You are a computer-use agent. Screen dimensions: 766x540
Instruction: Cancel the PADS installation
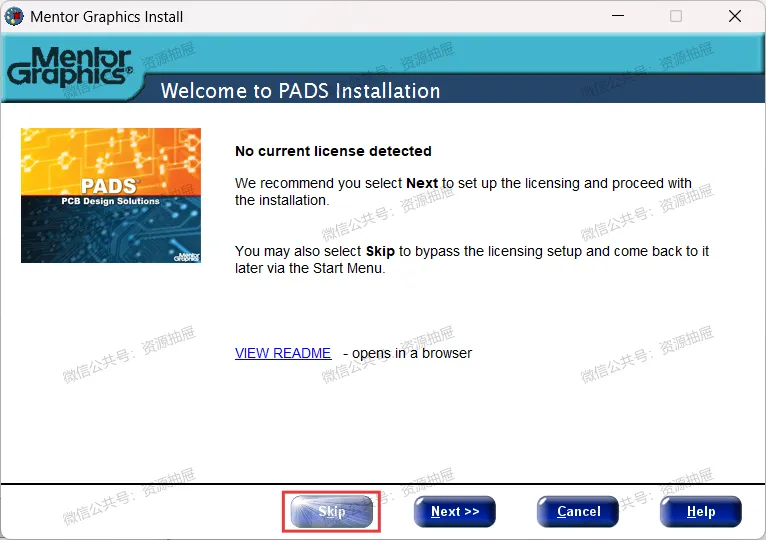pyautogui.click(x=578, y=512)
